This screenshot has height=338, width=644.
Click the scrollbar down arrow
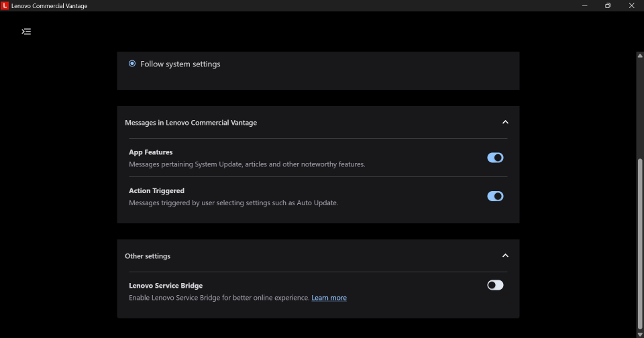click(640, 334)
